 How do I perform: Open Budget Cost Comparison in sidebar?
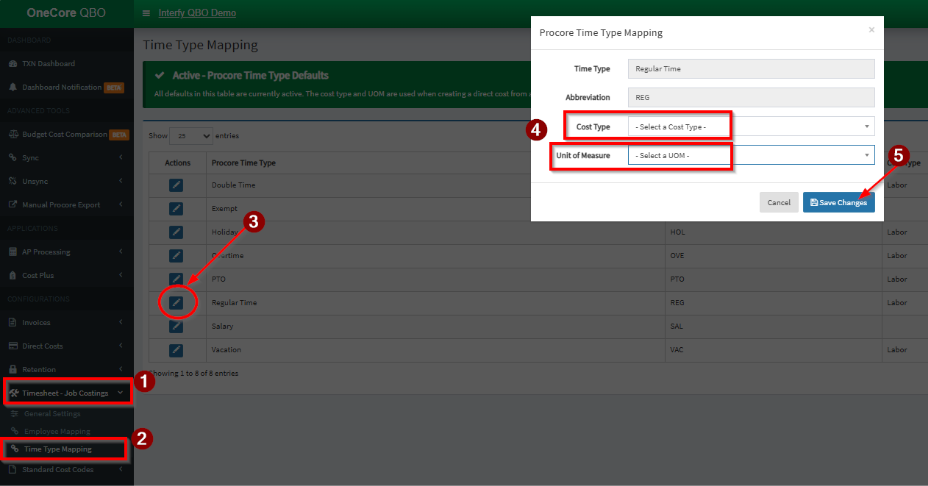(x=65, y=134)
